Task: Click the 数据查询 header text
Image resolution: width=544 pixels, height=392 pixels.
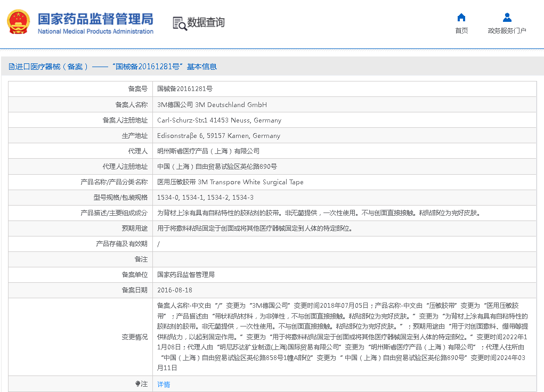Action: click(206, 22)
